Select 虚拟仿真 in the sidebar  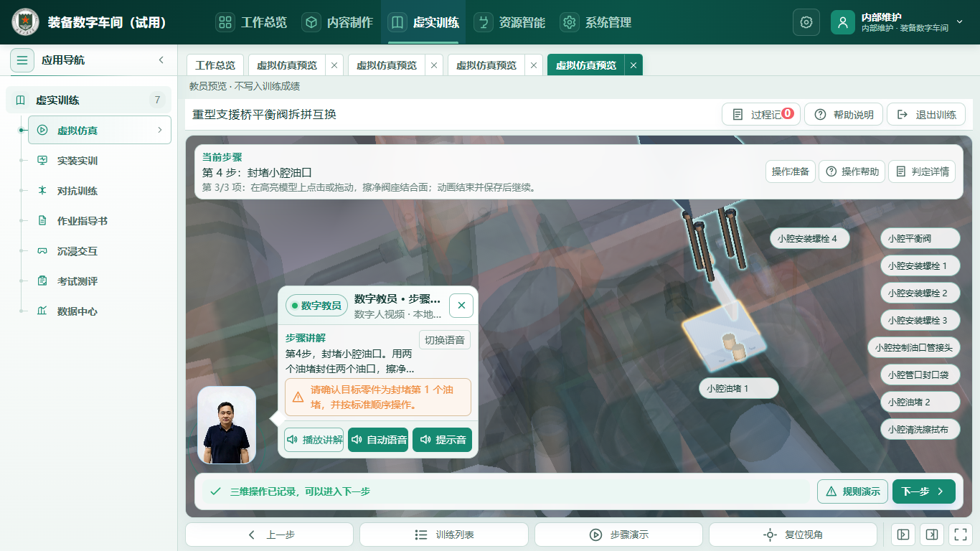click(x=100, y=131)
